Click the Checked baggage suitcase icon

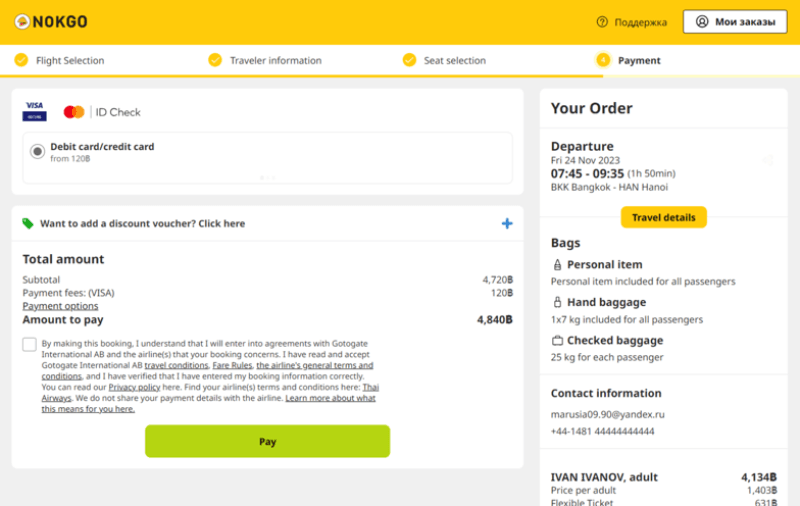[557, 340]
